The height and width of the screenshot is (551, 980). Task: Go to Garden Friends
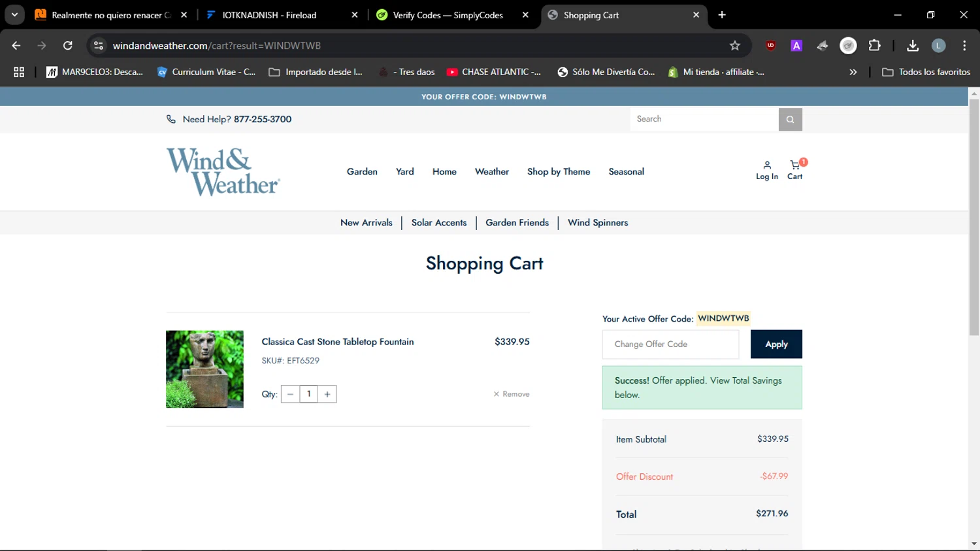(x=517, y=223)
